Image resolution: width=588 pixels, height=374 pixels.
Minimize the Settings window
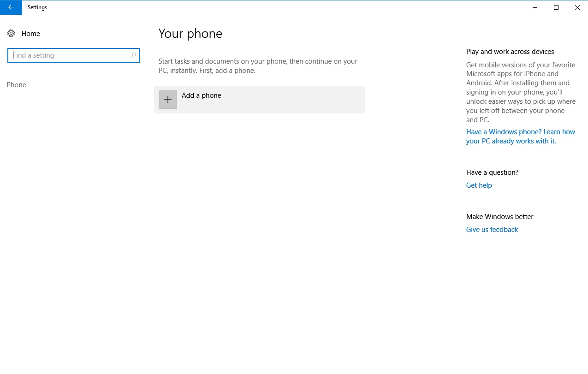click(x=535, y=7)
